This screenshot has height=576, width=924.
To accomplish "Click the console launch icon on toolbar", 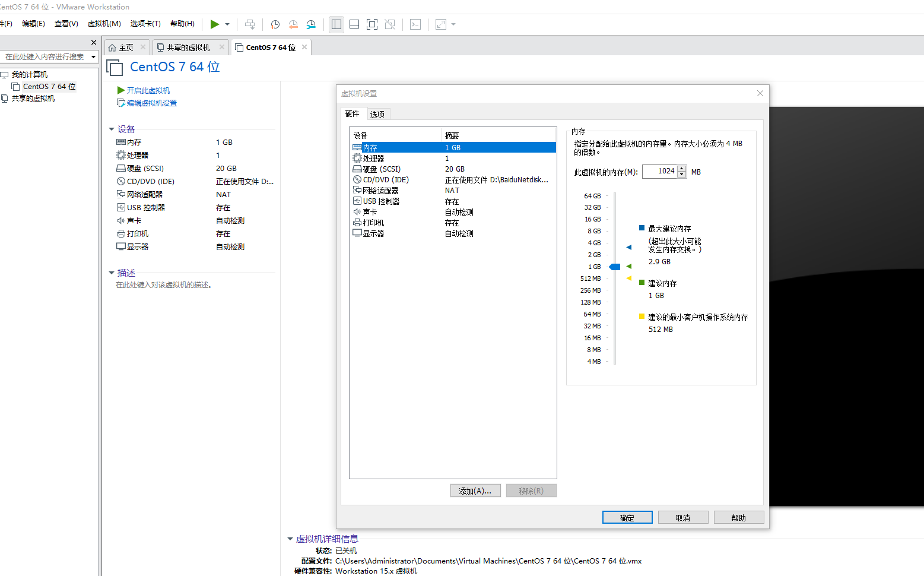I will coord(415,24).
